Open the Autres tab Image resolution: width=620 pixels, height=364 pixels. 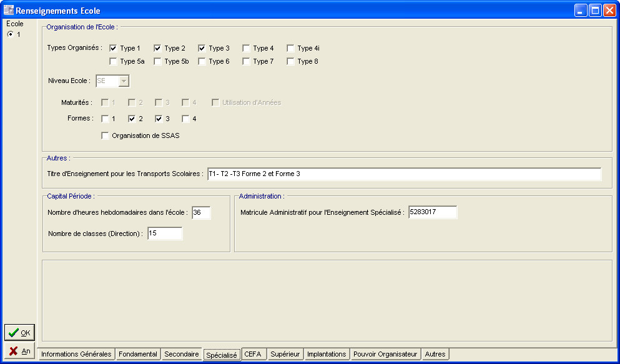pos(435,354)
